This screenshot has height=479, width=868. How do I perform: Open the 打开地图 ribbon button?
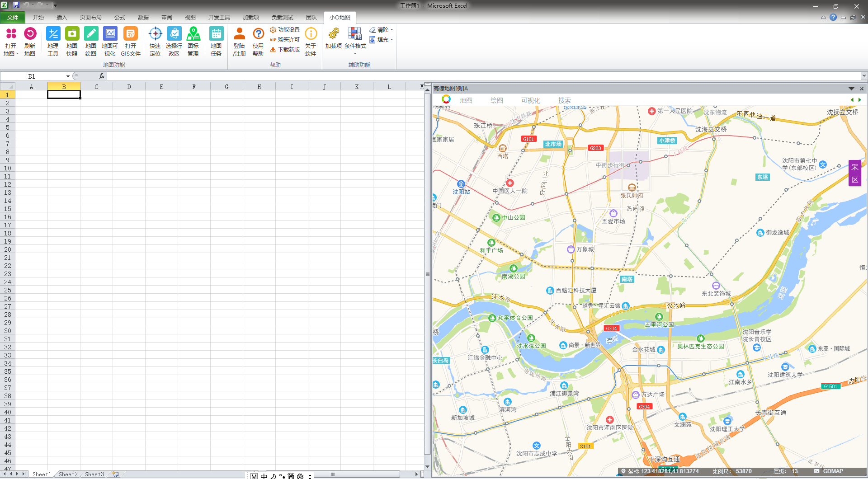click(11, 42)
